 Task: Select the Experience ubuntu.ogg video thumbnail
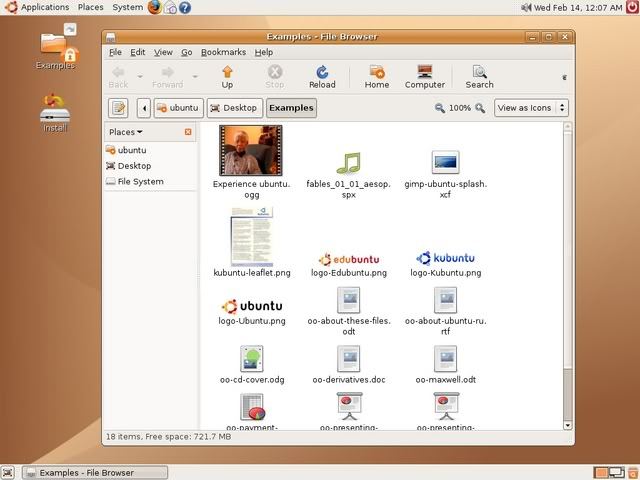coord(251,151)
